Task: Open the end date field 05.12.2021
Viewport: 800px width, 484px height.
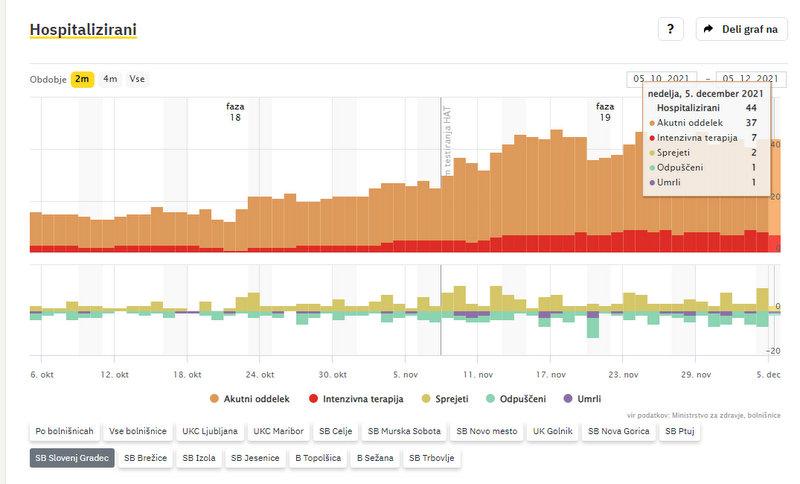Action: [x=750, y=79]
